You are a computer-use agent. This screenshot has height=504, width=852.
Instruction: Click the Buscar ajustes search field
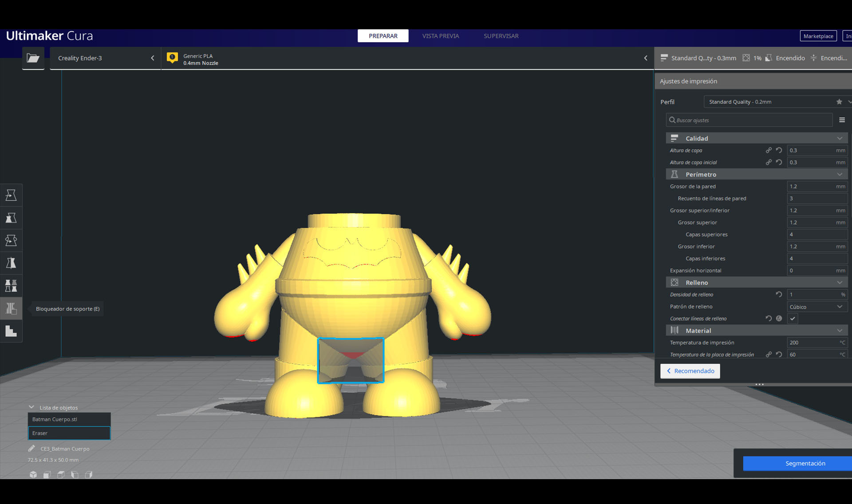[x=749, y=120]
